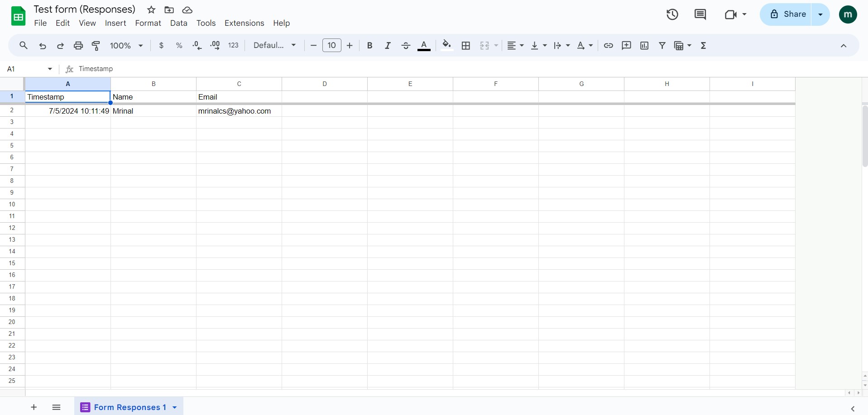Open the Insert link tool
868x415 pixels.
[x=608, y=45]
